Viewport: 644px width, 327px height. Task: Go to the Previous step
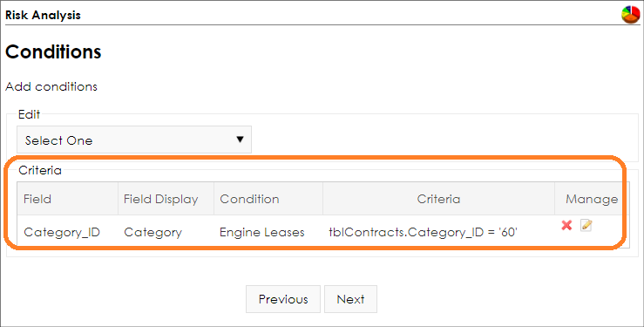point(283,299)
